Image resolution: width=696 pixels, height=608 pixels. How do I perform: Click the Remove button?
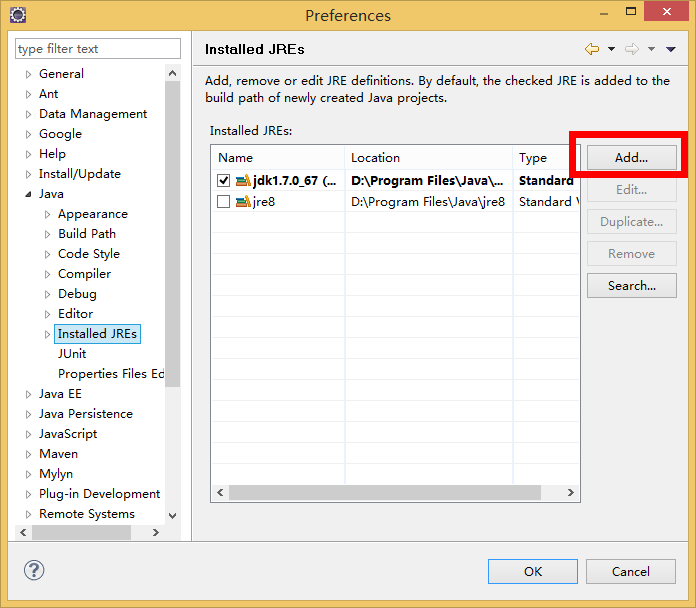click(632, 254)
